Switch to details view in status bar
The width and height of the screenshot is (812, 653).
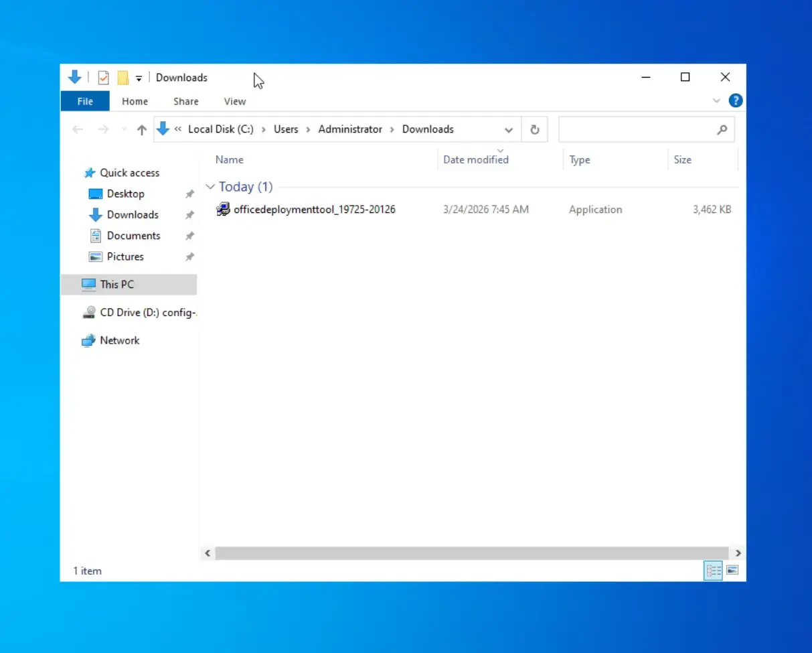click(714, 571)
